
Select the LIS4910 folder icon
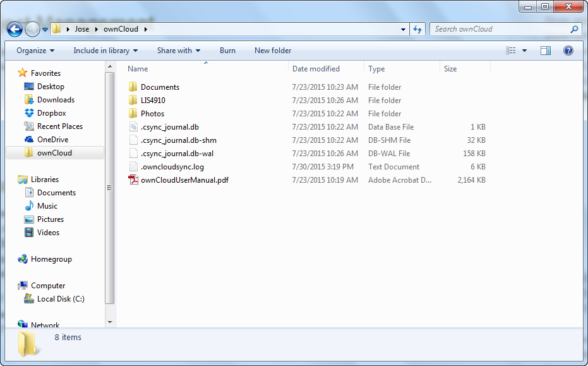(133, 101)
